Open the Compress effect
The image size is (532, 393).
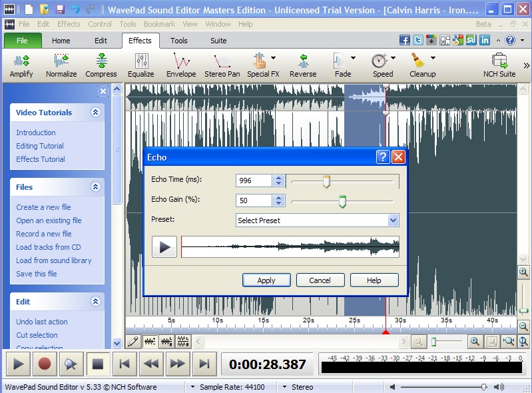101,65
